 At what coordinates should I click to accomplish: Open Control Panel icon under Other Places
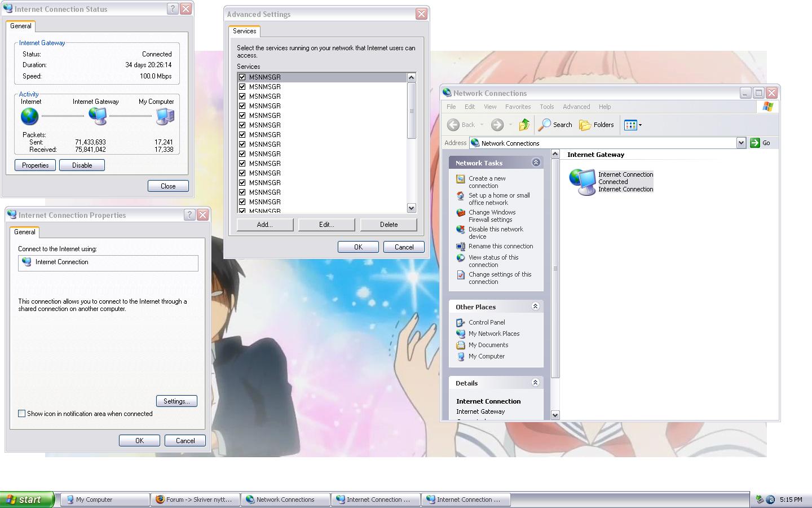pos(461,322)
